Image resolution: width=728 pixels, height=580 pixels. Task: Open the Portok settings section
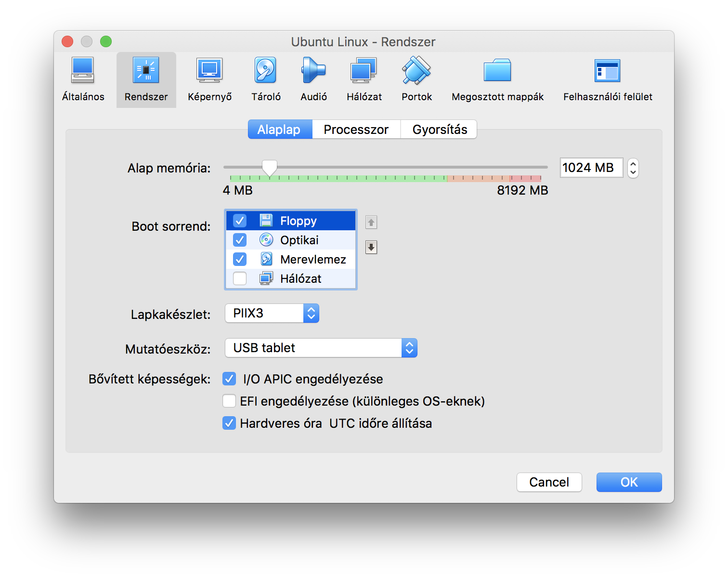(416, 80)
